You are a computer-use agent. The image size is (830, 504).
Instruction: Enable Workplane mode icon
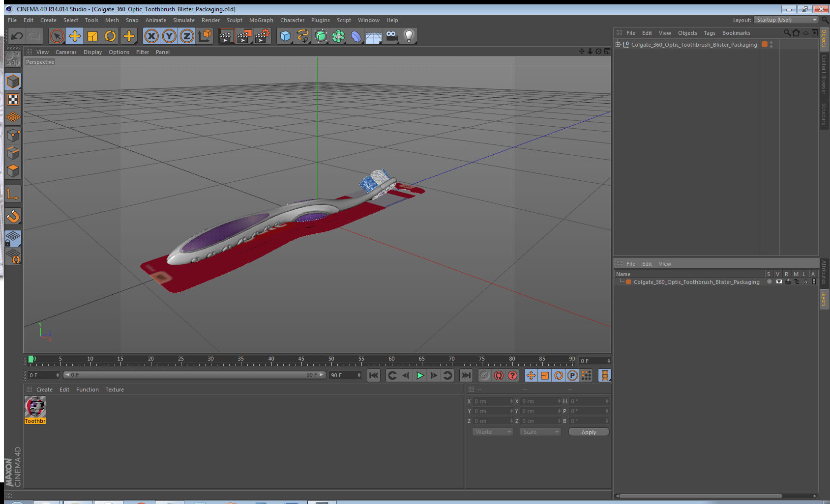click(13, 117)
